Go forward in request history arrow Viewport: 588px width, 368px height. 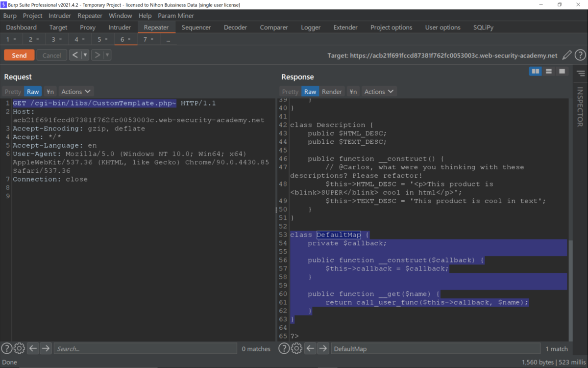[97, 55]
